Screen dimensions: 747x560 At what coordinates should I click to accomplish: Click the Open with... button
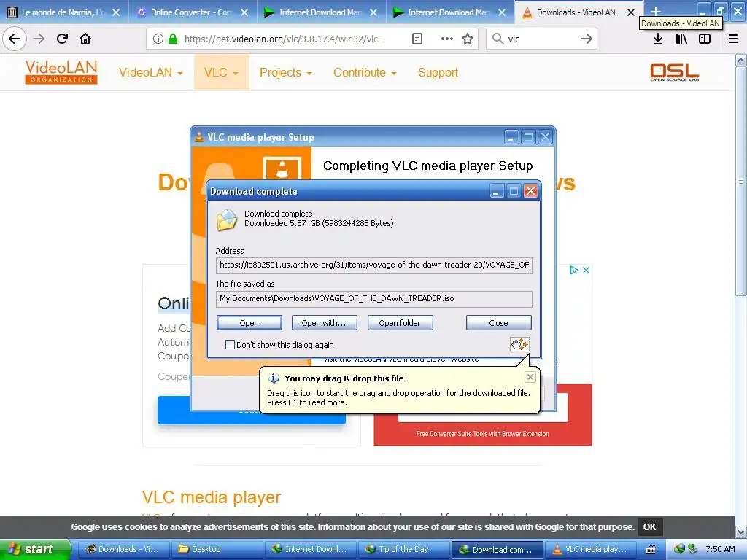click(324, 323)
